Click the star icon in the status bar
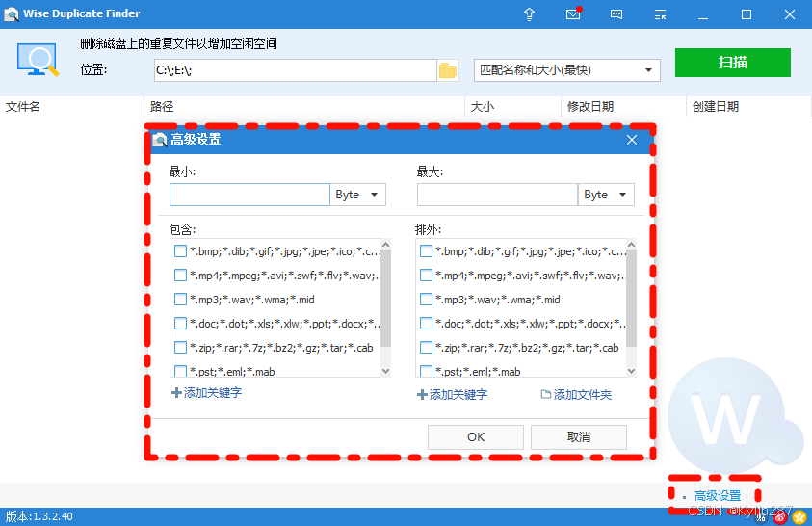The height and width of the screenshot is (526, 812). click(x=799, y=516)
